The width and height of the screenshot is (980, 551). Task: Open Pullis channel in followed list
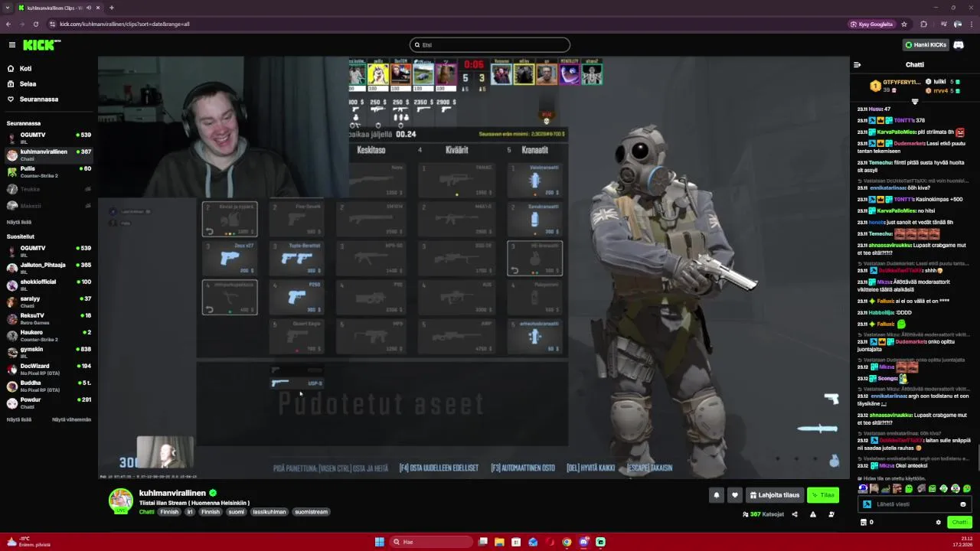tap(47, 171)
